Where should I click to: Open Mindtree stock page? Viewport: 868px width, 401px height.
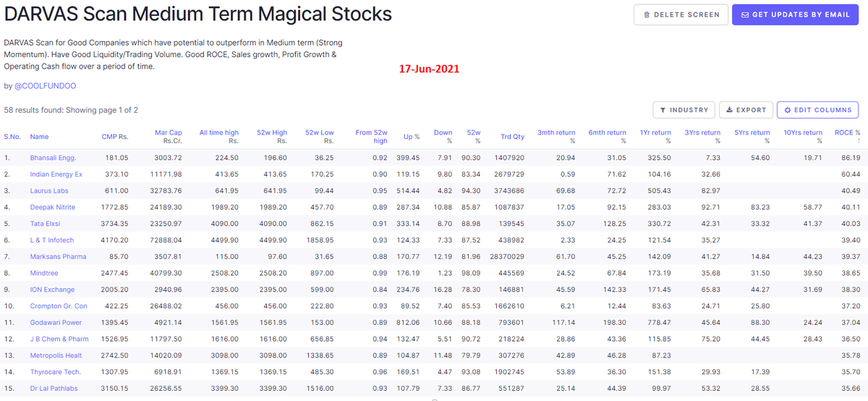[x=45, y=273]
